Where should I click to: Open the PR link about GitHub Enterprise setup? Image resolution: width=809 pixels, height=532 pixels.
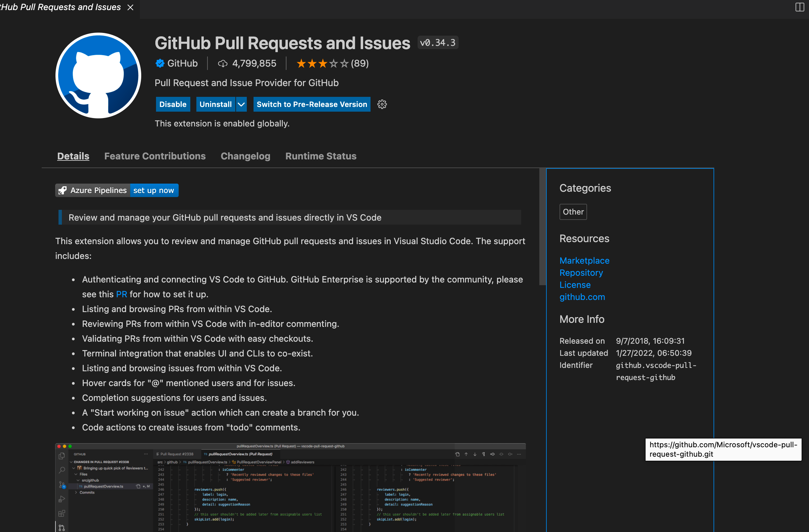[121, 294]
